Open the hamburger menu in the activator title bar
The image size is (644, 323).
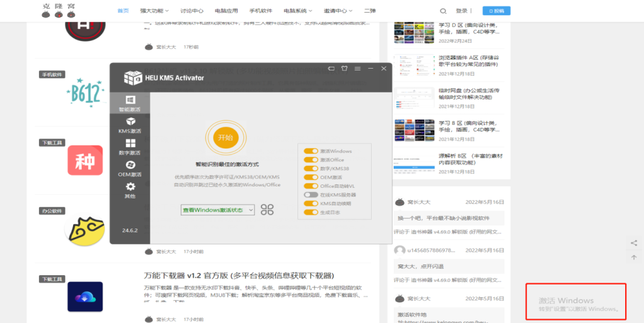point(357,69)
